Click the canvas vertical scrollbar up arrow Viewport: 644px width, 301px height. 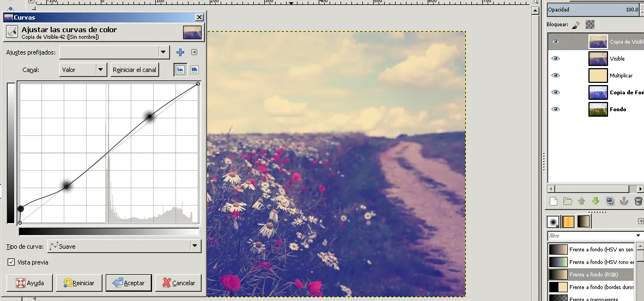pyautogui.click(x=535, y=11)
